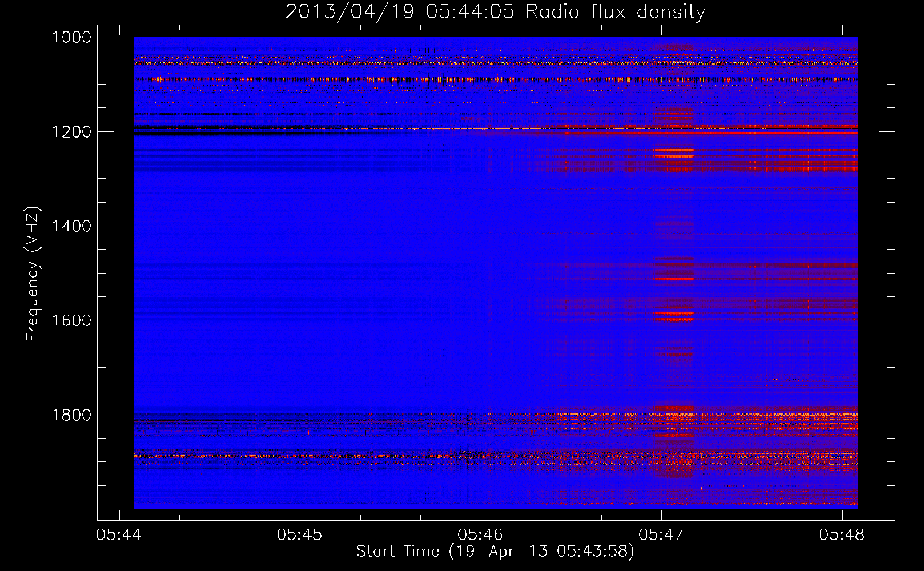Click the '1600' frequency axis label
This screenshot has width=924, height=571.
tap(71, 320)
